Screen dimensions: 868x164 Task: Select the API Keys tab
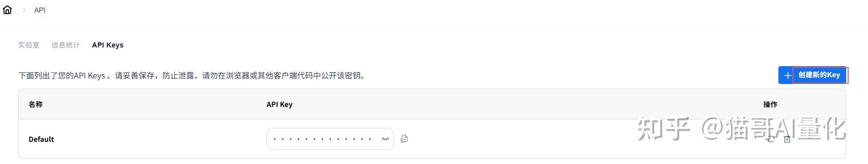coord(107,45)
